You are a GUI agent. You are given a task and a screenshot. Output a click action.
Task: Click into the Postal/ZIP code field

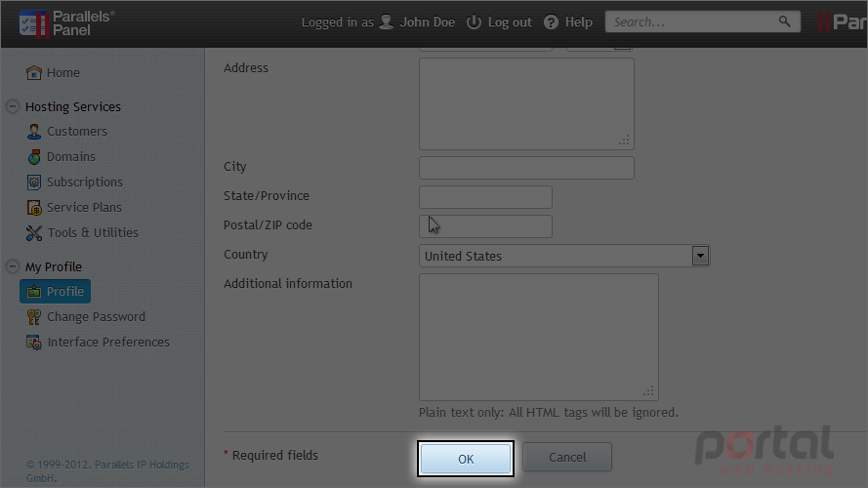[485, 226]
